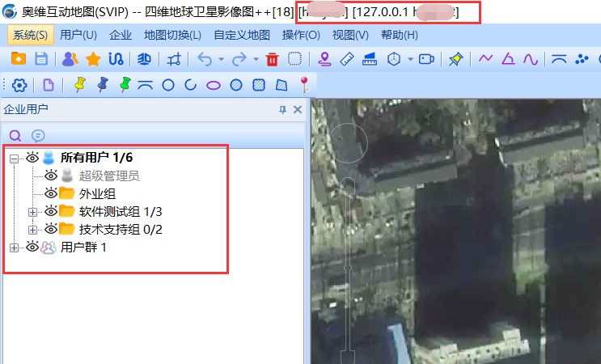Open the 地图切换(L) menu
The height and width of the screenshot is (364, 601).
tap(172, 35)
